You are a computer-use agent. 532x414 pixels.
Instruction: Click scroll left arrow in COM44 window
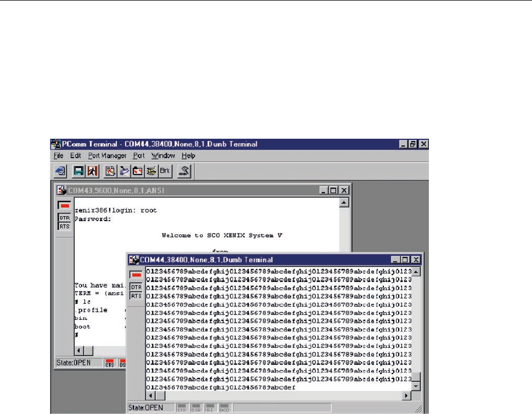coord(151,396)
